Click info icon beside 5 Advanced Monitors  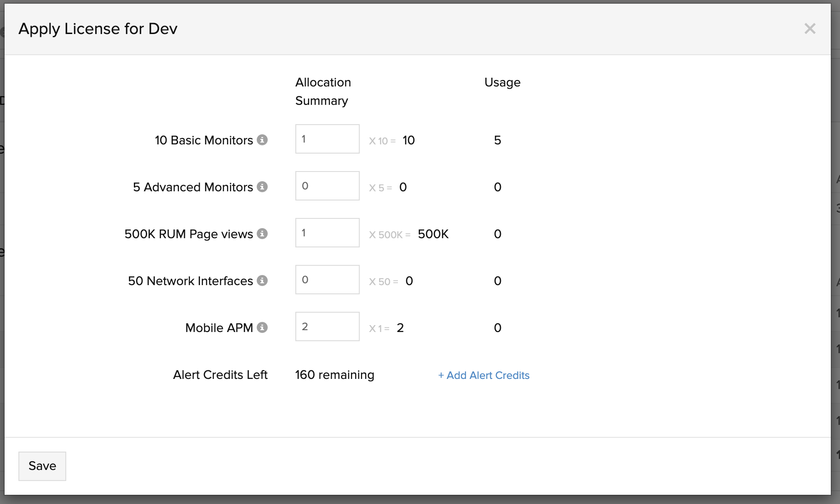(x=262, y=187)
